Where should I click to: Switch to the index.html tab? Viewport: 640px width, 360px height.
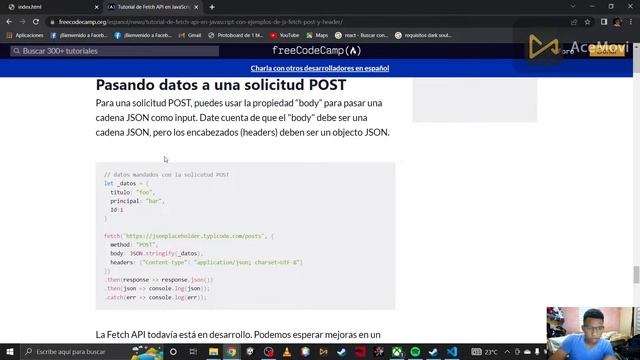[51, 7]
